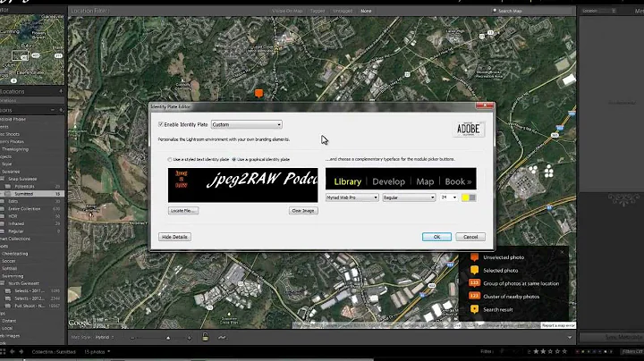The height and width of the screenshot is (361, 644).
Task: Select the Untagged location filter
Action: coord(343,11)
